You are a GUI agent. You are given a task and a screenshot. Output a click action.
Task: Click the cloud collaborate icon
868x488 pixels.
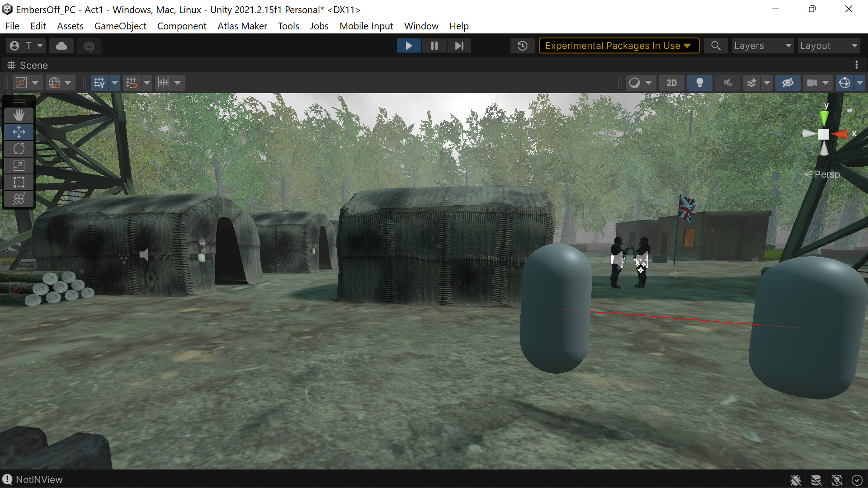click(61, 45)
